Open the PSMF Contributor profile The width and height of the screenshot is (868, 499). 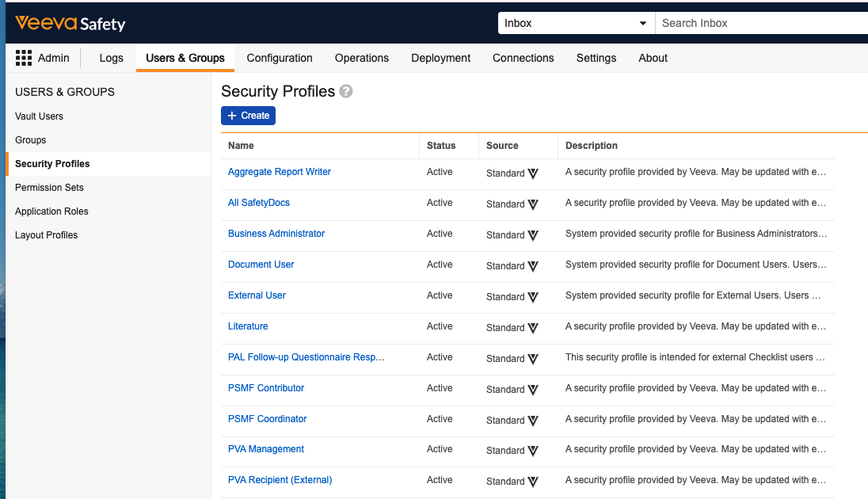pyautogui.click(x=266, y=388)
